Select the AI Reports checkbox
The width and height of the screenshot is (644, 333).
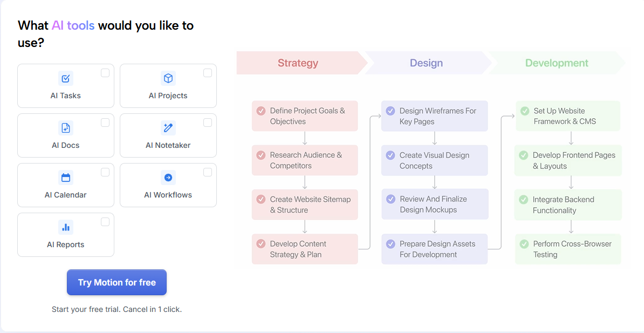coord(105,222)
